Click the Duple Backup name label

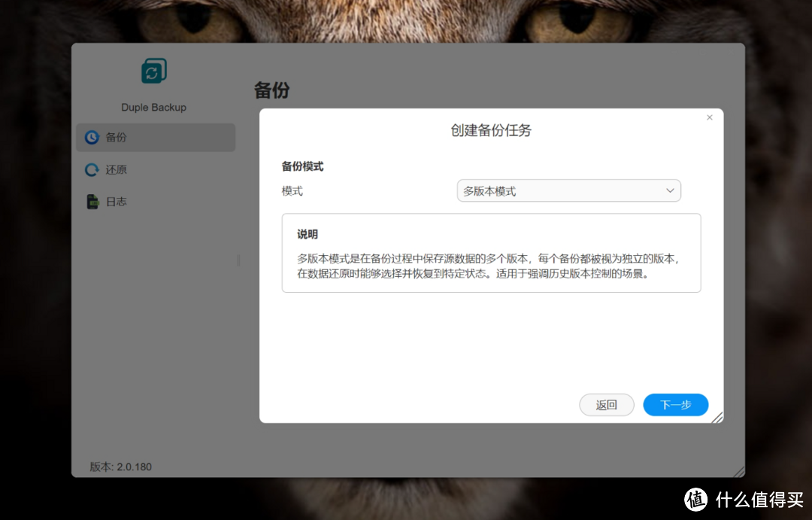point(153,108)
